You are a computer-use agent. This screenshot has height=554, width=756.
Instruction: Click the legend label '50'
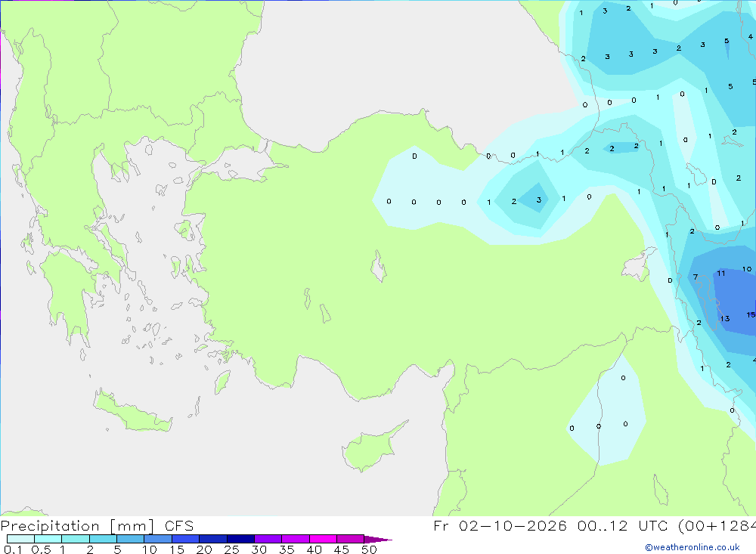click(369, 549)
